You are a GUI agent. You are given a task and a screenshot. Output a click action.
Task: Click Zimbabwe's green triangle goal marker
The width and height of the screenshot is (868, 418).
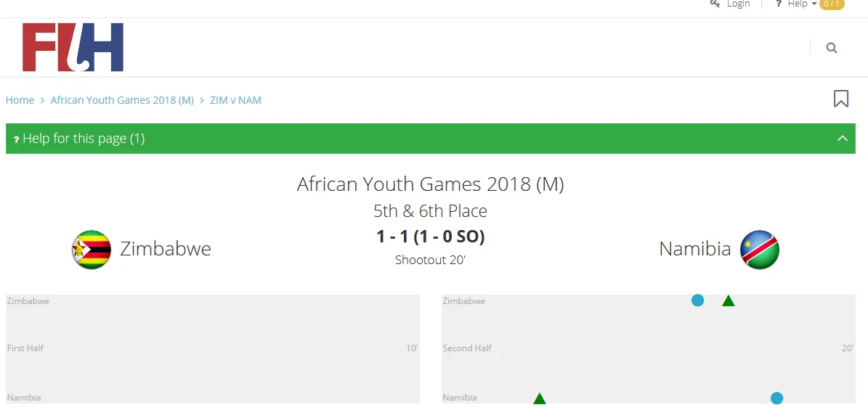tap(729, 301)
